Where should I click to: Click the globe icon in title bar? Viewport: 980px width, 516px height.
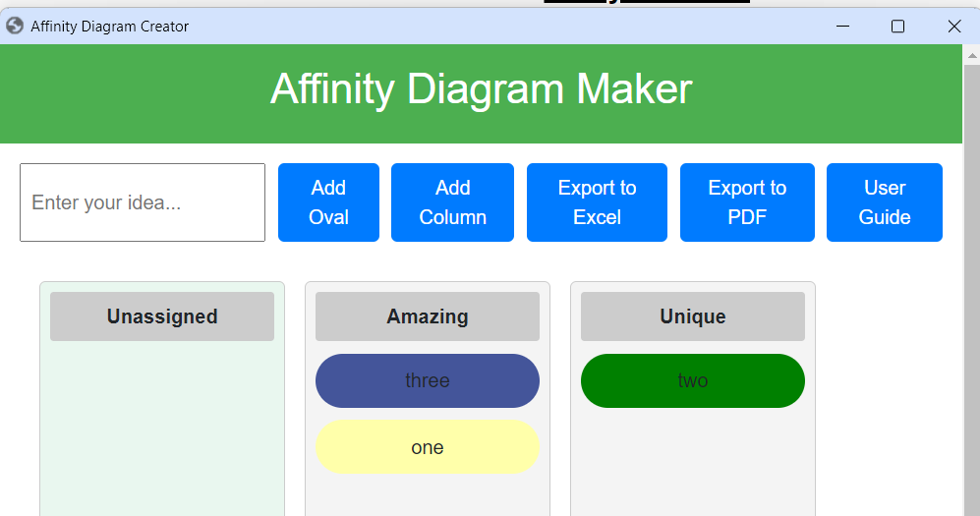[x=15, y=26]
